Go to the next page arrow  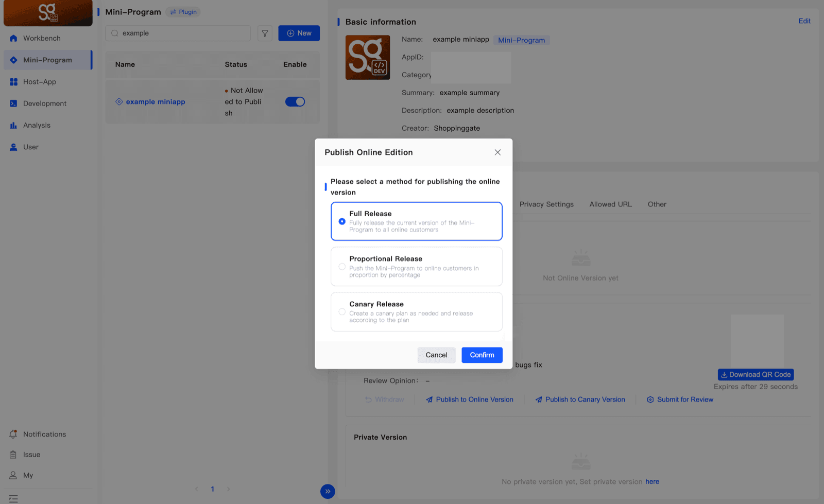point(229,489)
